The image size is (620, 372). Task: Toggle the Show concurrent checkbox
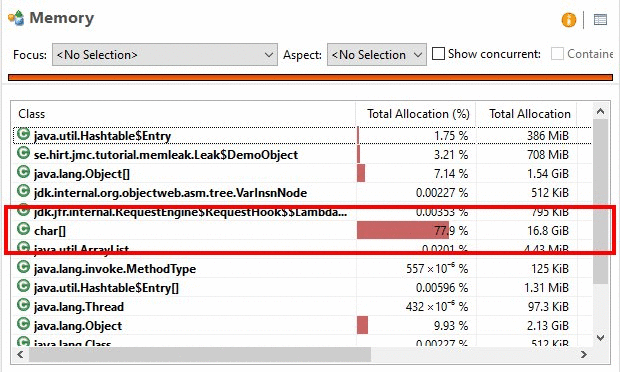pos(438,54)
